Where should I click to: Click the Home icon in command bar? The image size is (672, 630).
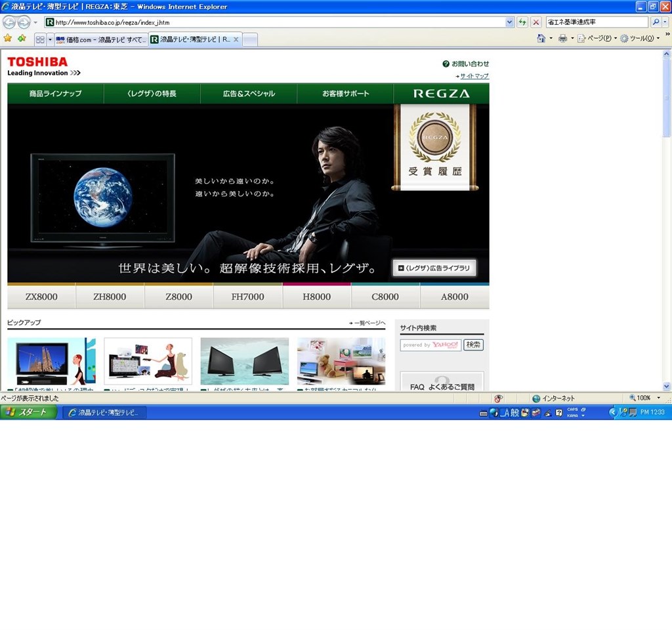pos(541,38)
